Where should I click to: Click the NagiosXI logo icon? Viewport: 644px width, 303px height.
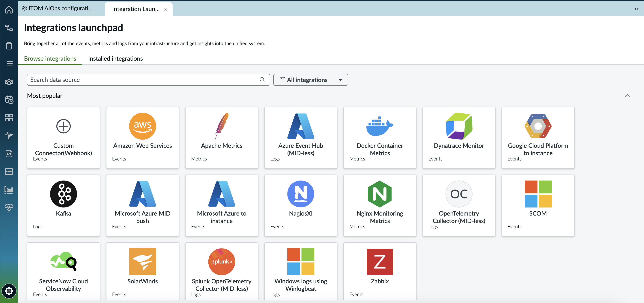301,194
